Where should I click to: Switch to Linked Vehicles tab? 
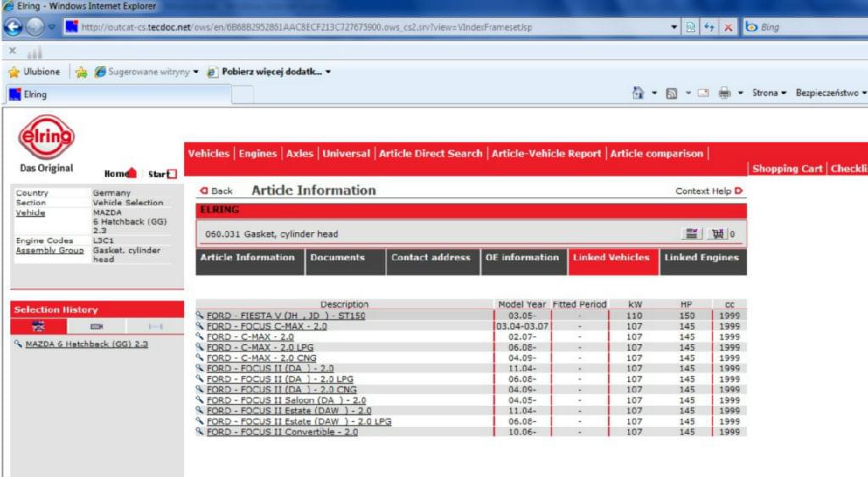tap(613, 262)
